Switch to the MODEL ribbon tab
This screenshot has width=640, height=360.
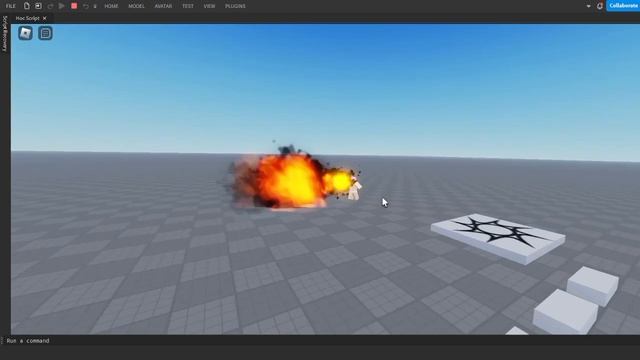pyautogui.click(x=136, y=6)
